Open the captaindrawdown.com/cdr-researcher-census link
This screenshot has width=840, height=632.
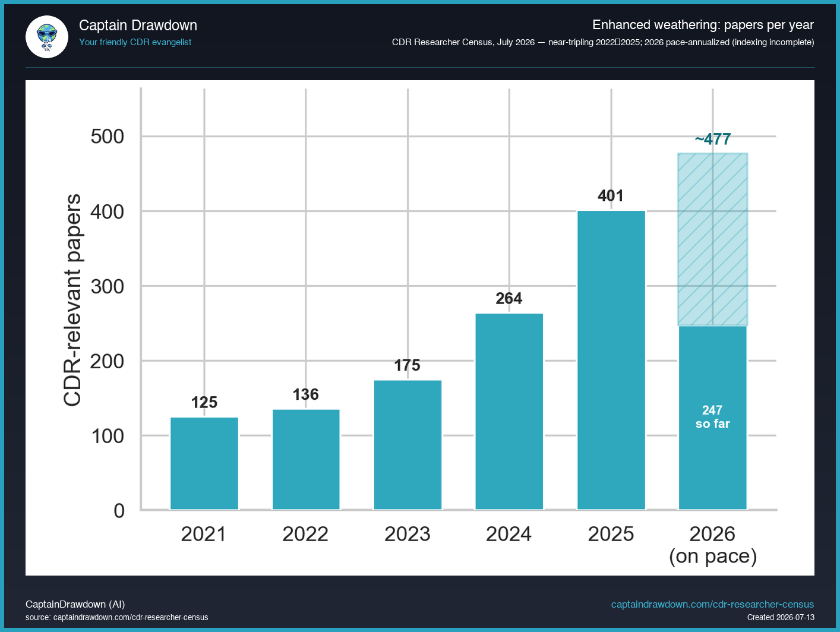click(712, 604)
